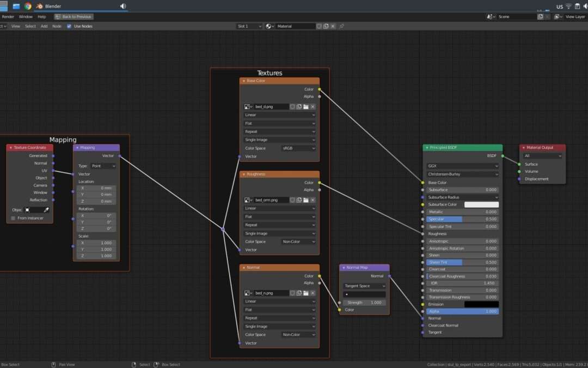Open the material browse icon next to Material field
The width and height of the screenshot is (588, 368).
pyautogui.click(x=268, y=26)
